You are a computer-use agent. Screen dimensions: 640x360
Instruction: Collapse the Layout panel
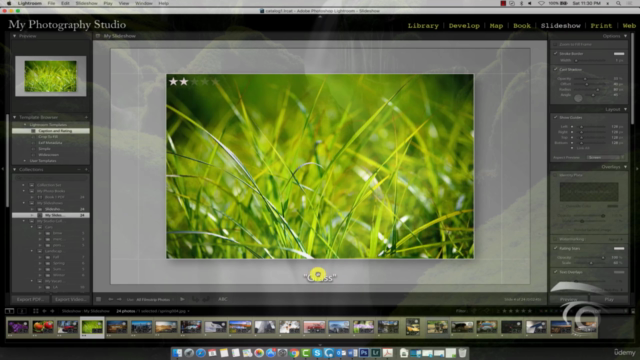pos(625,109)
